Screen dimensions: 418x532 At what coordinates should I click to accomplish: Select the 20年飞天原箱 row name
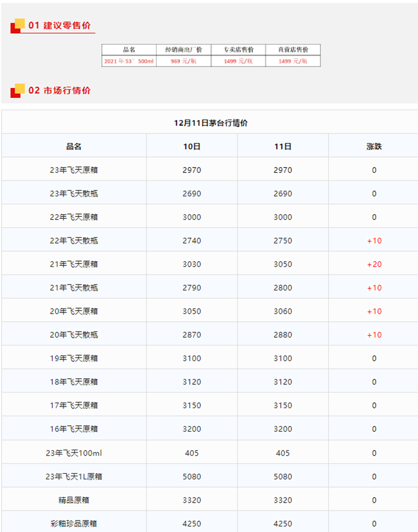(74, 311)
